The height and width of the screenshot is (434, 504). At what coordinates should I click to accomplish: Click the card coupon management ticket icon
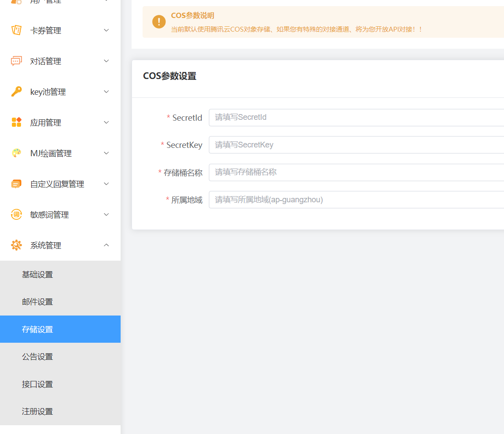click(x=16, y=30)
